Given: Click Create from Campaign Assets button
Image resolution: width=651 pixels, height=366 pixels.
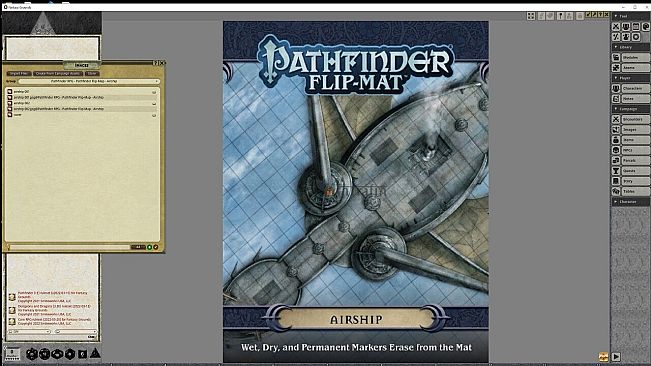Looking at the screenshot, I should (x=57, y=73).
